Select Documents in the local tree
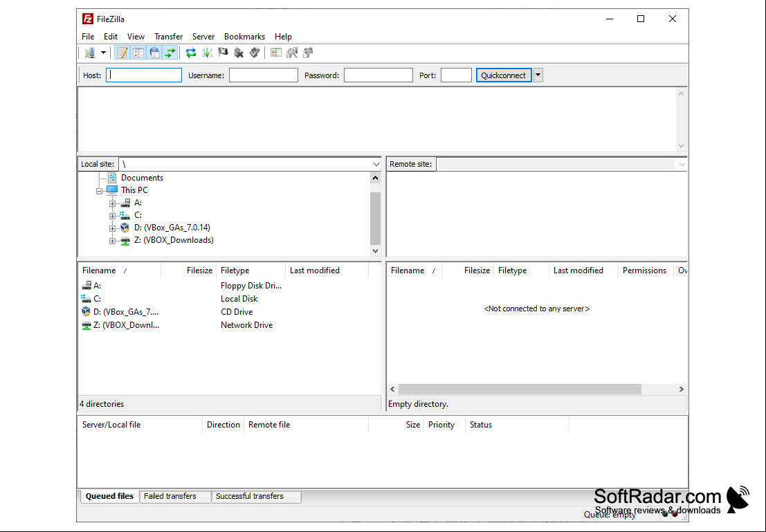The width and height of the screenshot is (766, 532). pos(142,178)
